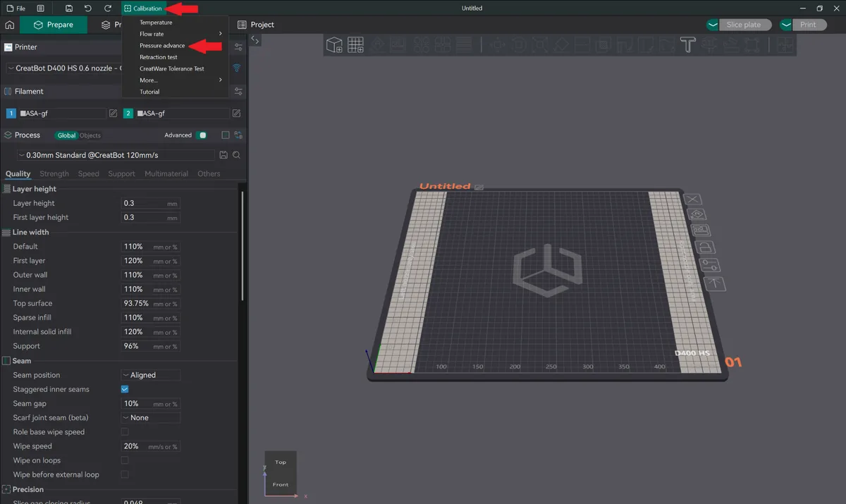The width and height of the screenshot is (846, 504).
Task: Open the Project tab
Action: 256,25
